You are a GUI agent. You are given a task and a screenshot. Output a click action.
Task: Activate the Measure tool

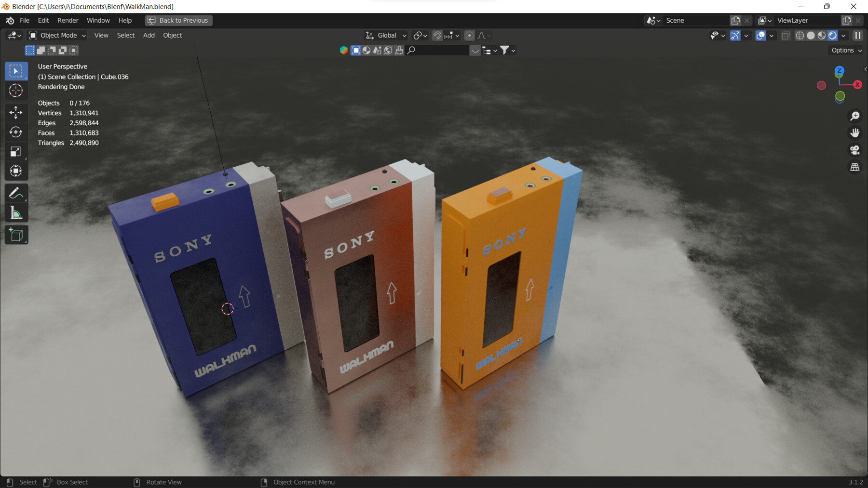pos(16,212)
